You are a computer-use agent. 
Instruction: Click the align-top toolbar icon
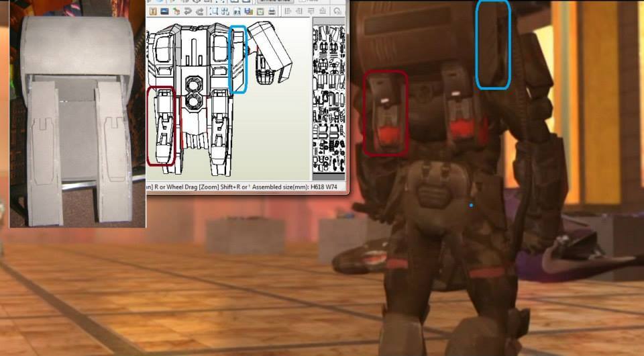point(311,11)
